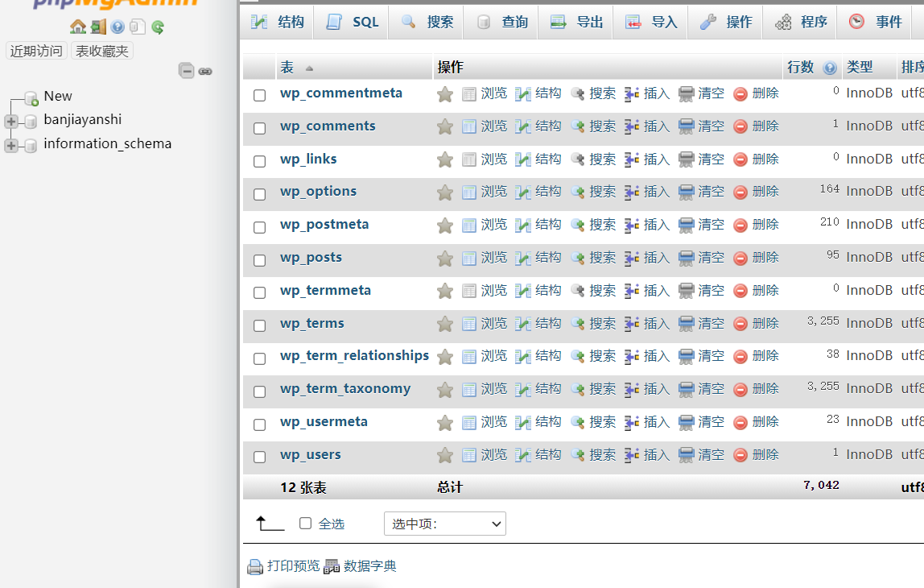This screenshot has height=588, width=924.
Task: Select the wp_users row checkbox
Action: pyautogui.click(x=259, y=457)
